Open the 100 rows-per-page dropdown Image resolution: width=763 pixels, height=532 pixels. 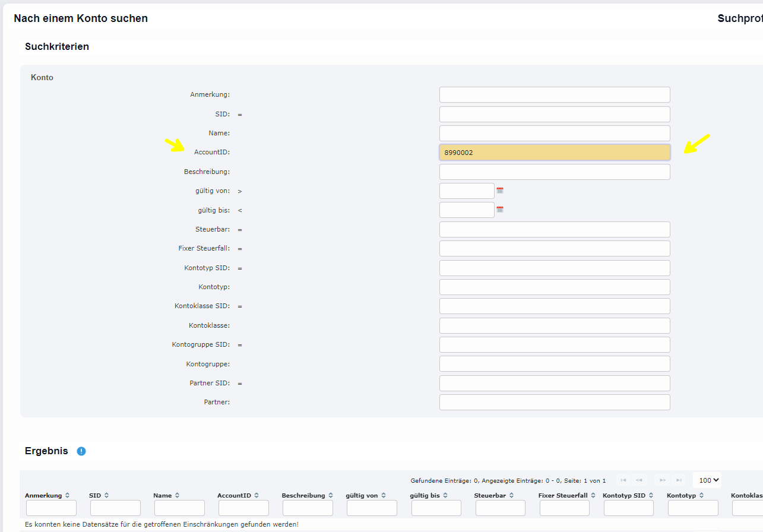click(706, 480)
